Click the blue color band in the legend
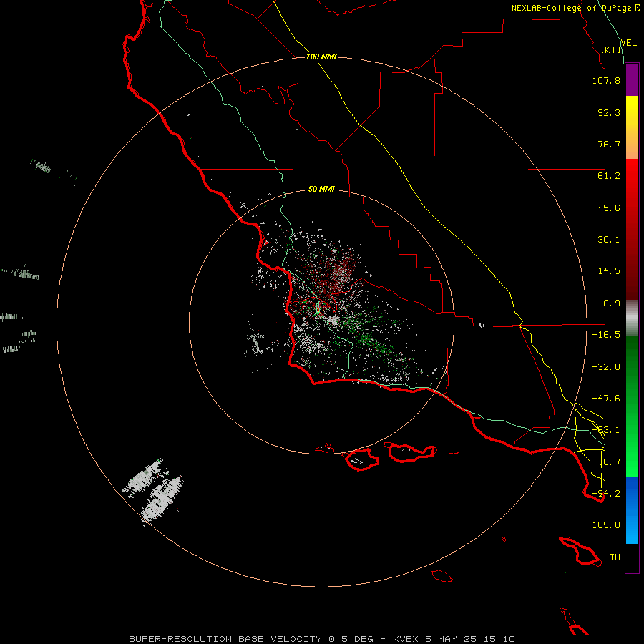 [x=632, y=510]
